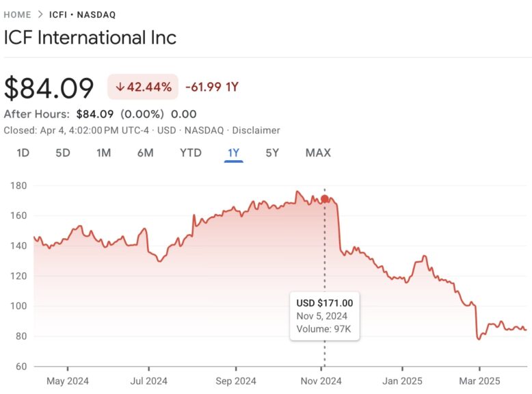Switch chart to 5Y range
The height and width of the screenshot is (394, 532).
click(x=272, y=153)
